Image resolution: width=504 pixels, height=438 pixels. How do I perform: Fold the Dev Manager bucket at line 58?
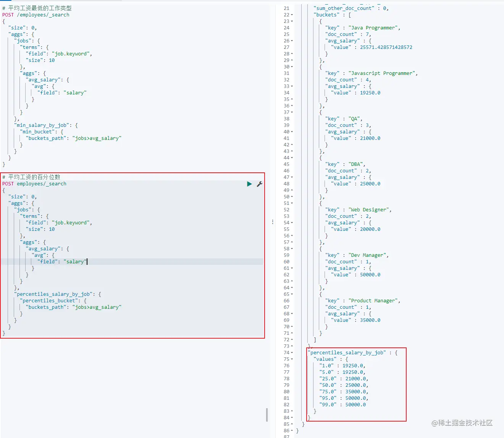point(292,249)
